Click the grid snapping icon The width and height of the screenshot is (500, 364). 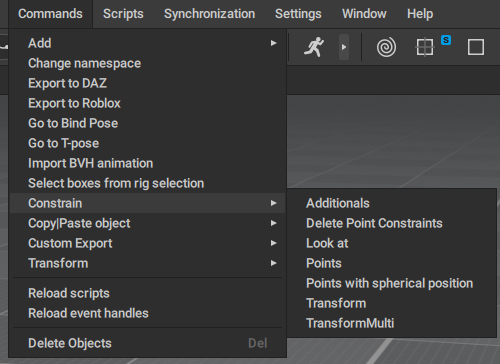425,47
